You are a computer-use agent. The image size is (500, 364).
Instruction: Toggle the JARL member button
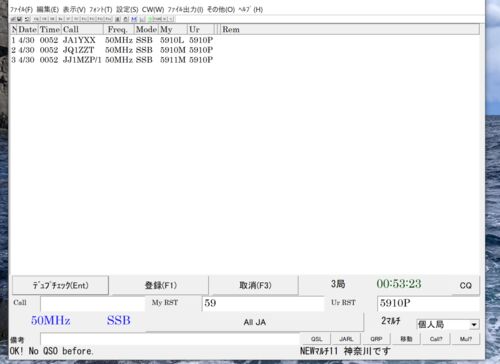coord(346,339)
